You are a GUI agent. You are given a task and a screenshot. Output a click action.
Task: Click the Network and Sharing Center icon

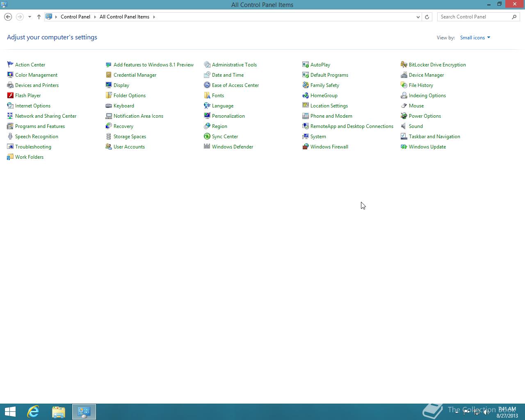(x=10, y=116)
